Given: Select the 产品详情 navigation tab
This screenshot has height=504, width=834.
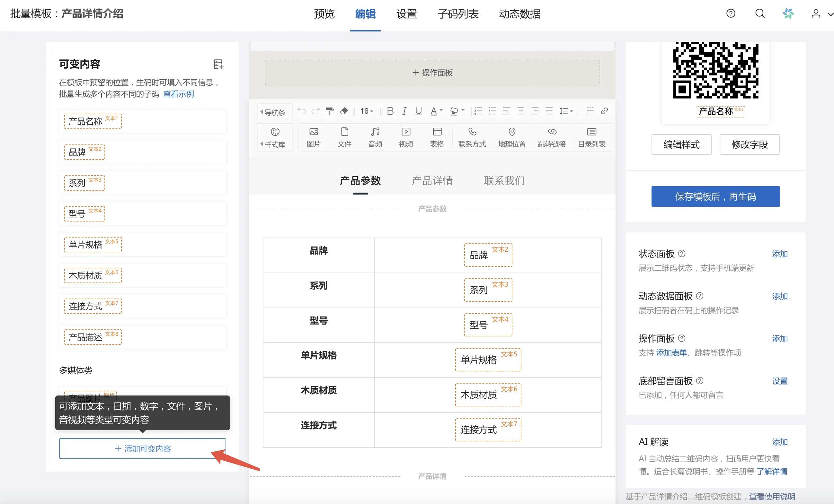Looking at the screenshot, I should click(x=432, y=181).
